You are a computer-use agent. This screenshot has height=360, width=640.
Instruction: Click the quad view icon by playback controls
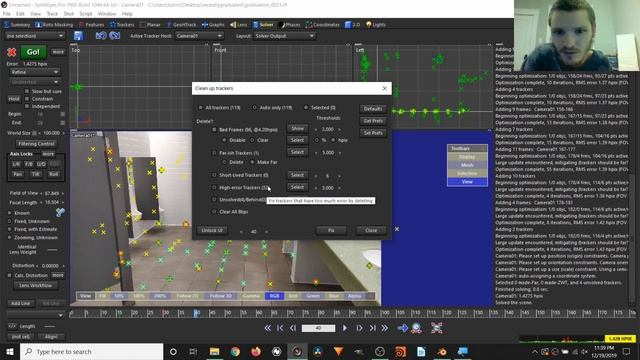(436, 328)
